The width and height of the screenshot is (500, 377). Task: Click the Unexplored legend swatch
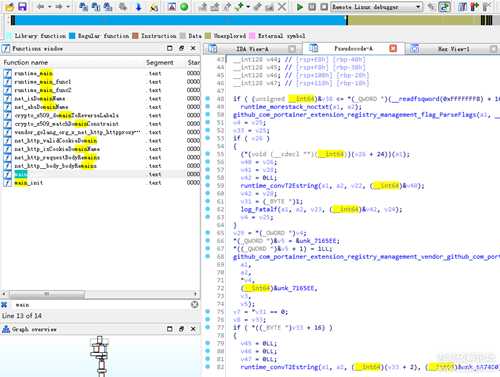click(x=208, y=36)
